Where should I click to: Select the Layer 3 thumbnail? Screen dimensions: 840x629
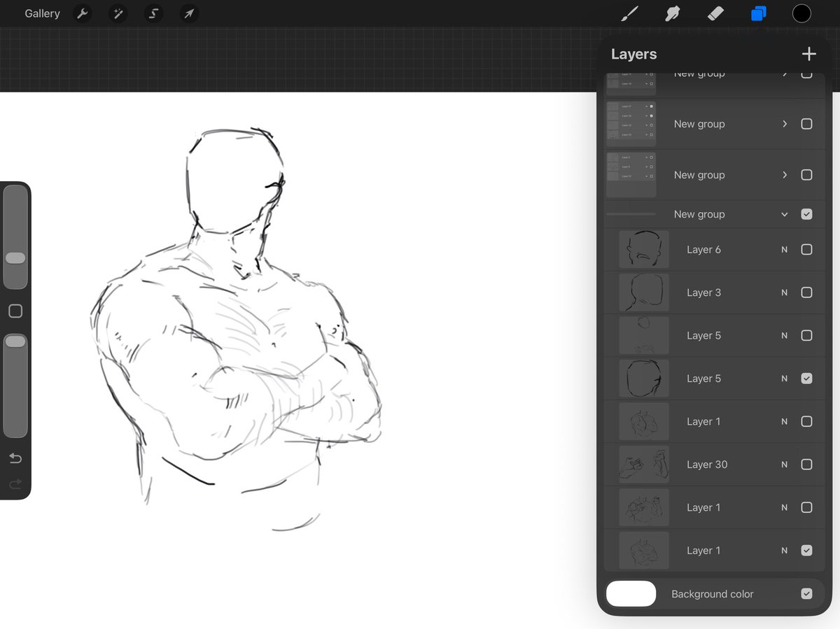point(644,292)
